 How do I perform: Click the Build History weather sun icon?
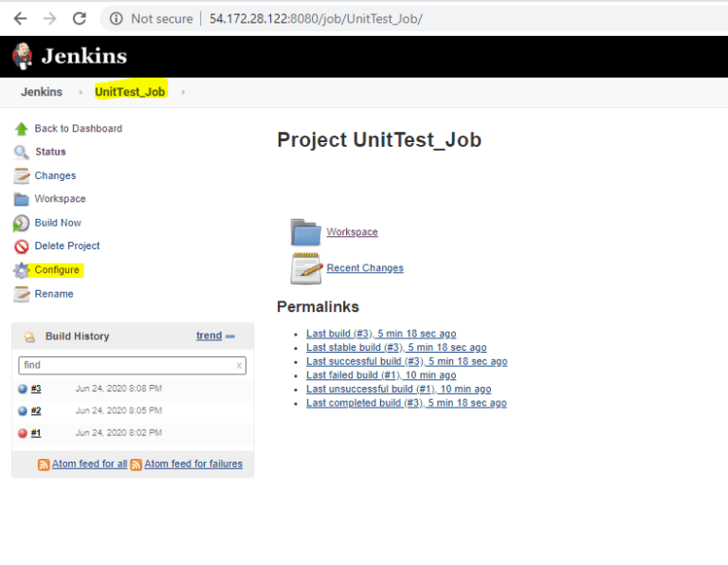[29, 337]
